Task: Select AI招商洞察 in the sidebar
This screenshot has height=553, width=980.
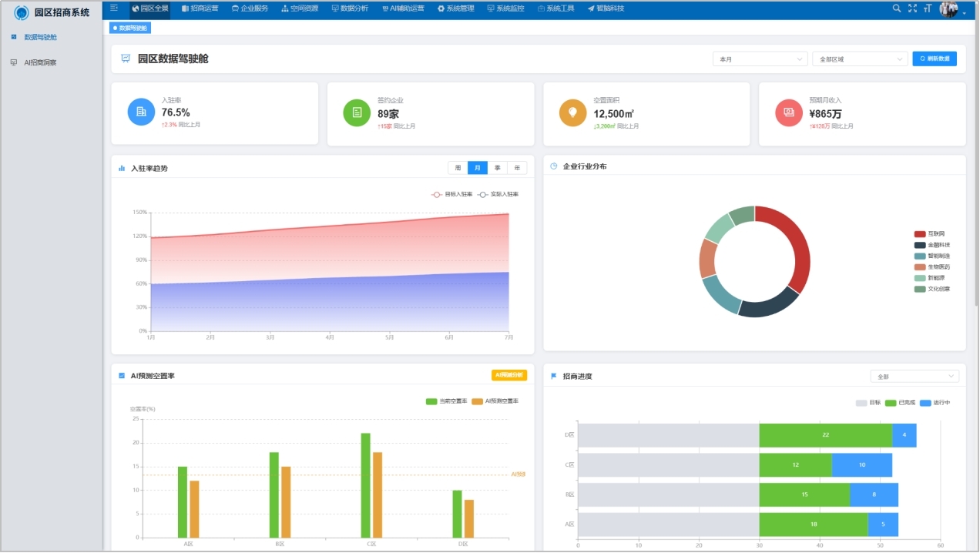Action: (40, 62)
